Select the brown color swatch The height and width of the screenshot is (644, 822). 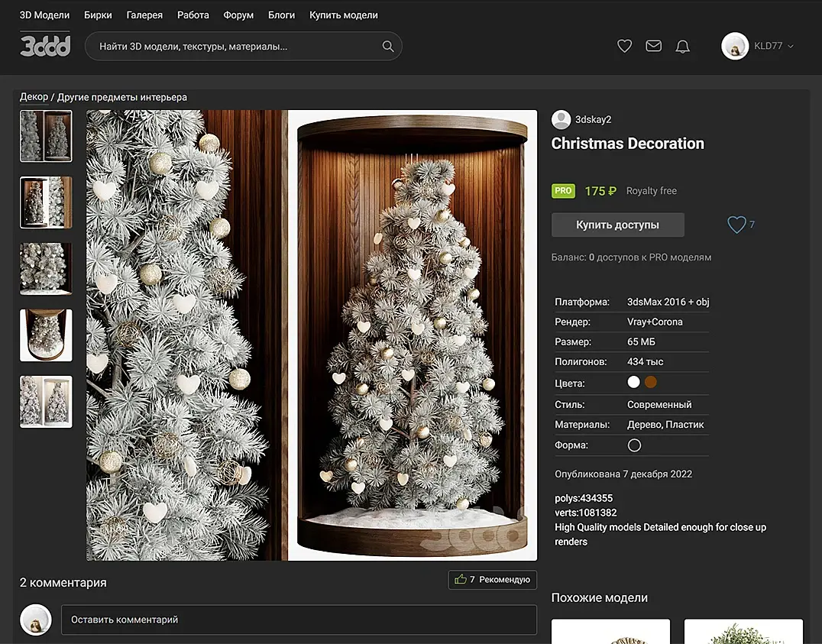tap(651, 383)
